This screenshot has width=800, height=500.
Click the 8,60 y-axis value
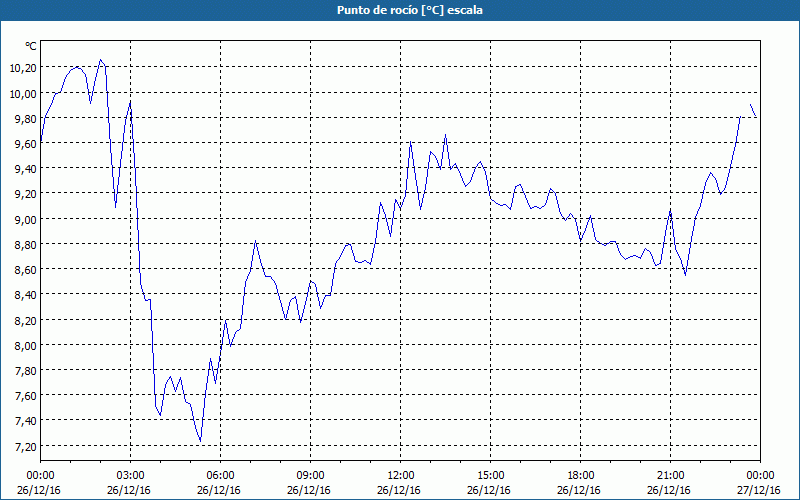tap(26, 270)
